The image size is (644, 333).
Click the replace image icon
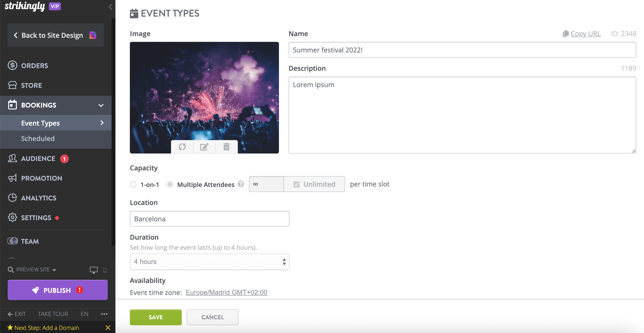coord(182,147)
